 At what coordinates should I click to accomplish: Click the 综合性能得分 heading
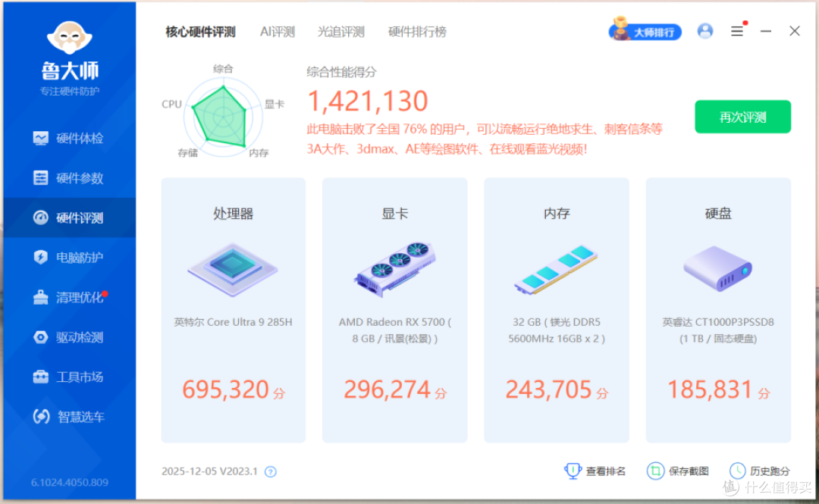[341, 72]
